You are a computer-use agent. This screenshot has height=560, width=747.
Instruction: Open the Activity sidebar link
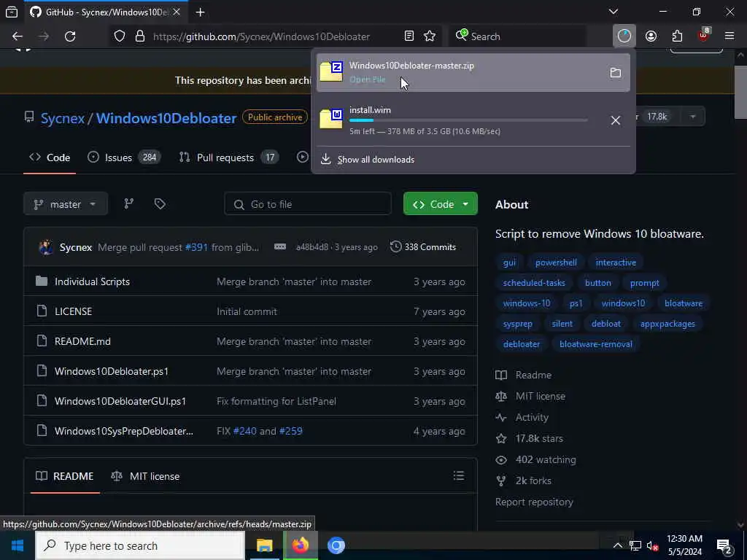click(x=522, y=418)
